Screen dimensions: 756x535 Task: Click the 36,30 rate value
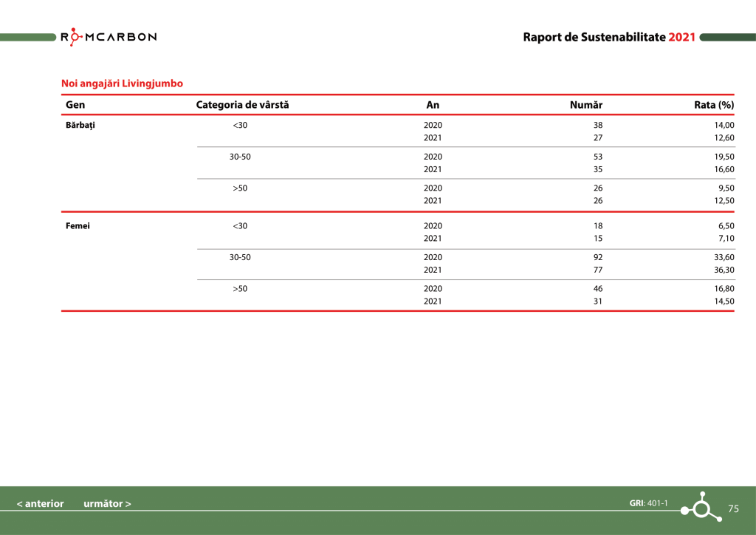(x=724, y=270)
